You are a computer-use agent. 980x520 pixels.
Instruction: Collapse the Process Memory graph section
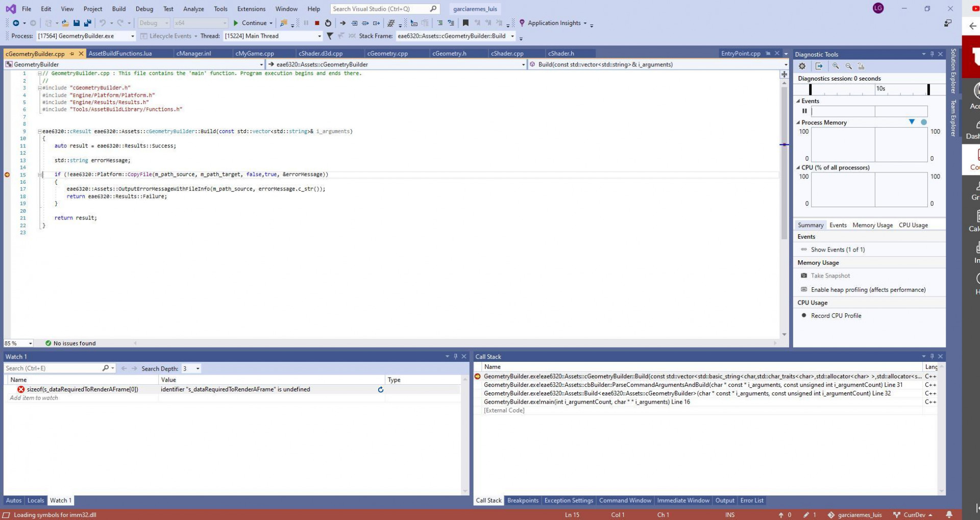(x=798, y=122)
